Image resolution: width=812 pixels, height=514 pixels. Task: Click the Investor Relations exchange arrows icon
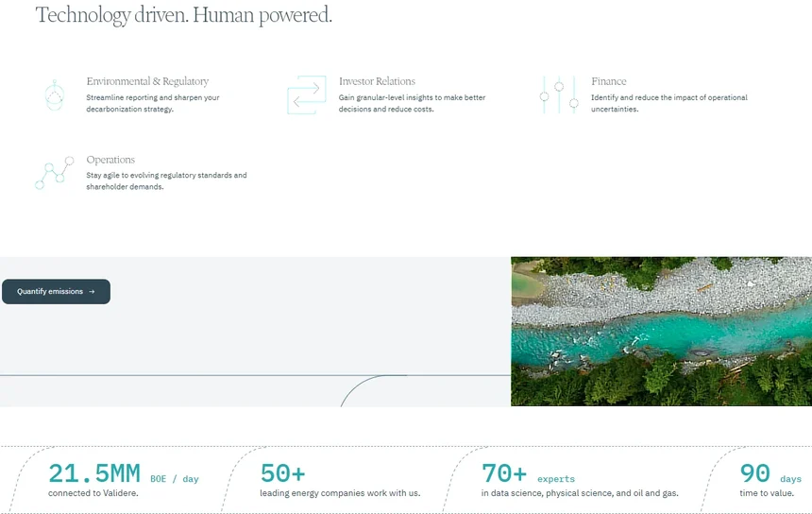click(307, 94)
